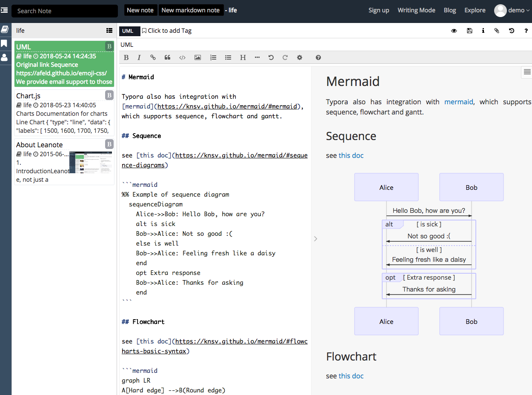
Task: Click blog badge on UML note
Action: [x=109, y=46]
